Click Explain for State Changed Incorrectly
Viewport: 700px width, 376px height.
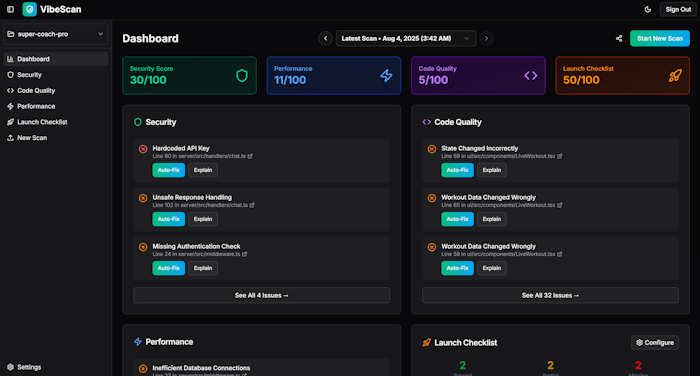492,170
